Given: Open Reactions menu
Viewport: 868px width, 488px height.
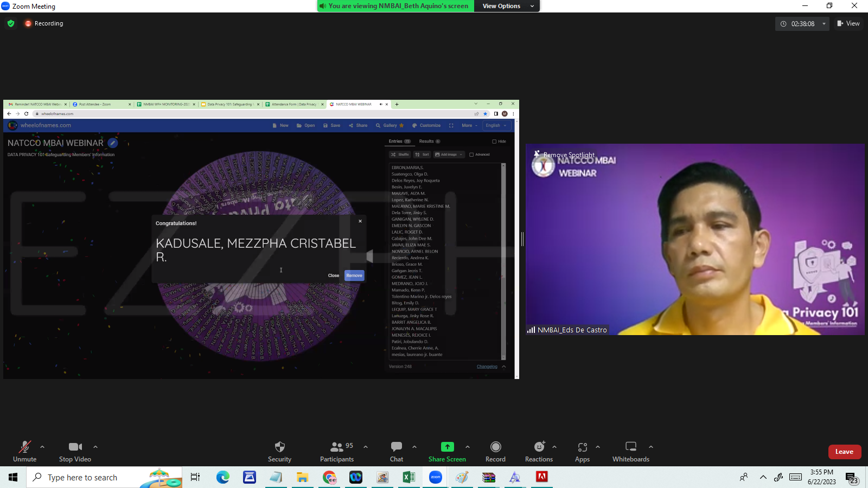Looking at the screenshot, I should point(539,451).
